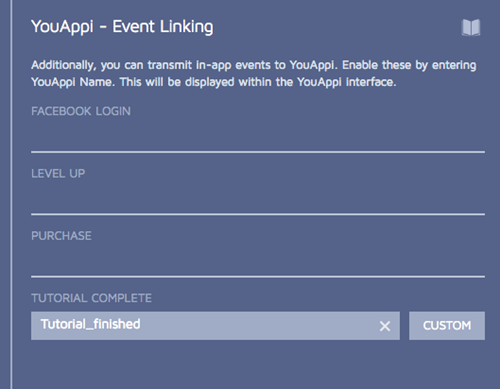The image size is (500, 389).
Task: Focus the Facebook Login event field
Action: 258,137
